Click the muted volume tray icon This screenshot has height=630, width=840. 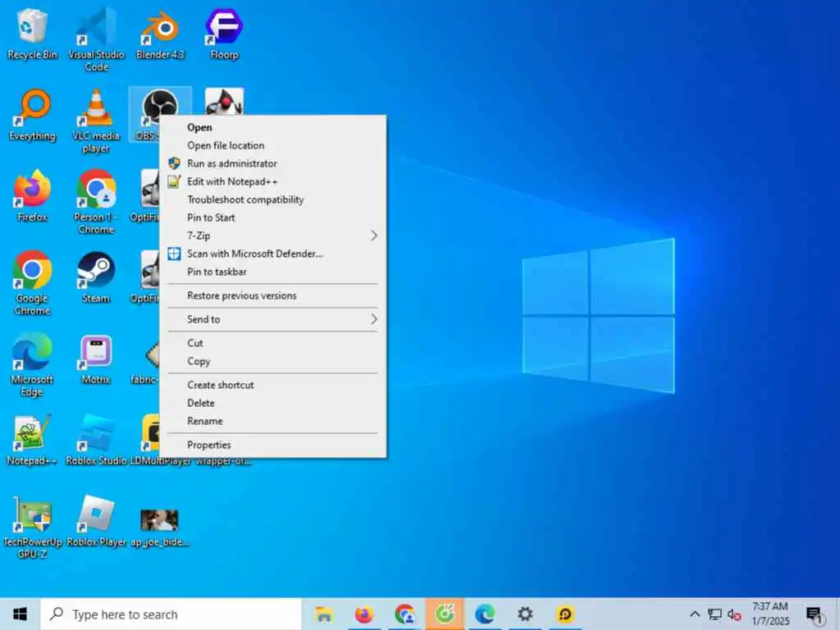tap(734, 614)
